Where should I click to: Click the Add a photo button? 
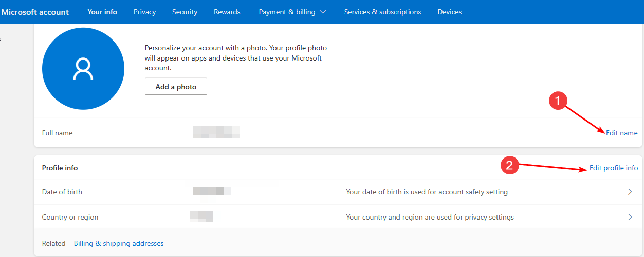pos(176,87)
